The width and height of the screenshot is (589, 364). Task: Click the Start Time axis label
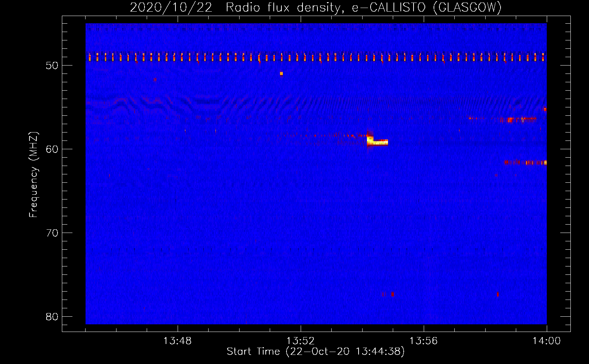[316, 352]
